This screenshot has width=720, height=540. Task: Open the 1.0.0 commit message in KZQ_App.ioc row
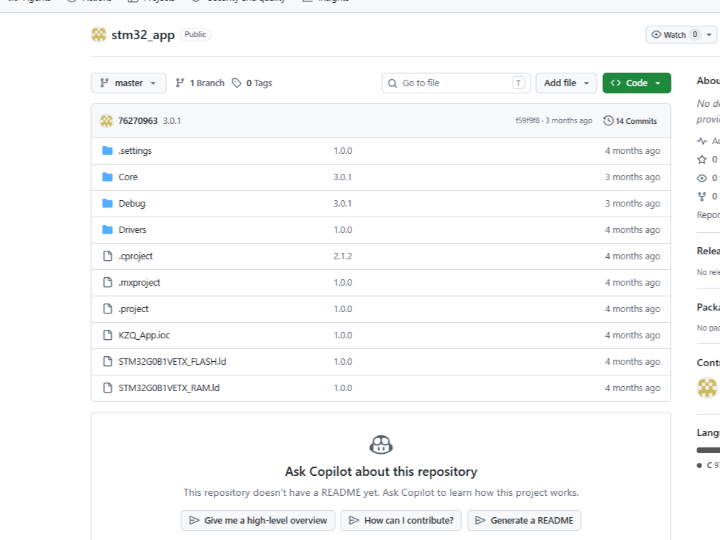pyautogui.click(x=343, y=335)
